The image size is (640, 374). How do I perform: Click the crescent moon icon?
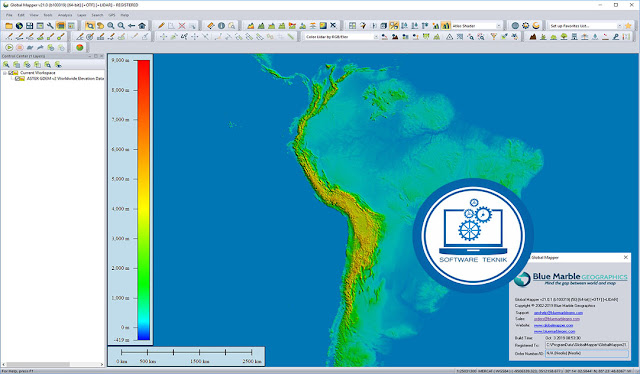(536, 26)
